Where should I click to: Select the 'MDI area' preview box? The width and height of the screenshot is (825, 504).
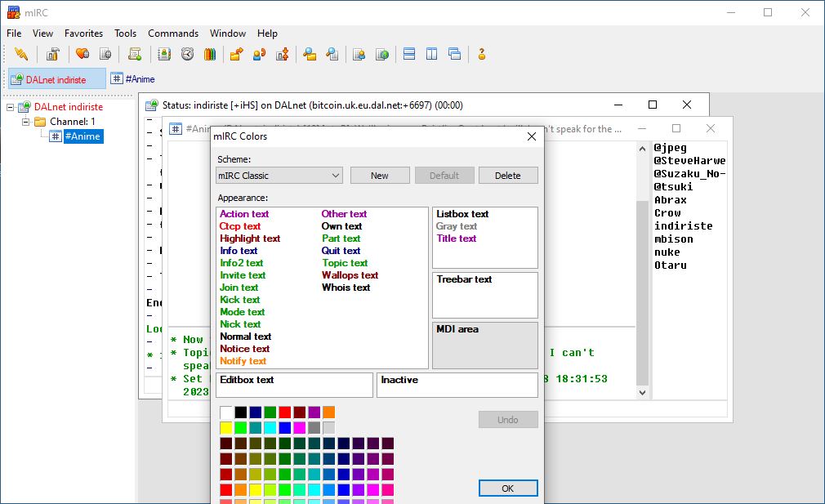[485, 345]
